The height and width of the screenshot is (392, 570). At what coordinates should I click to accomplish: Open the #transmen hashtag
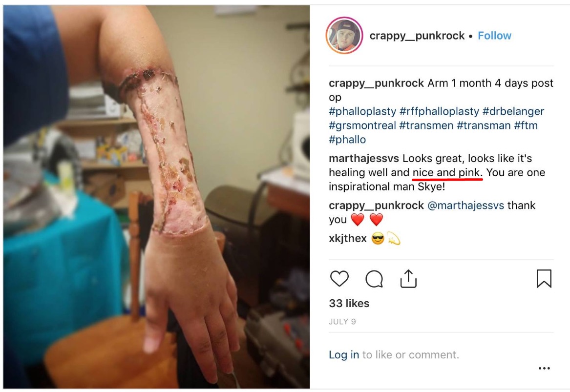tap(426, 125)
